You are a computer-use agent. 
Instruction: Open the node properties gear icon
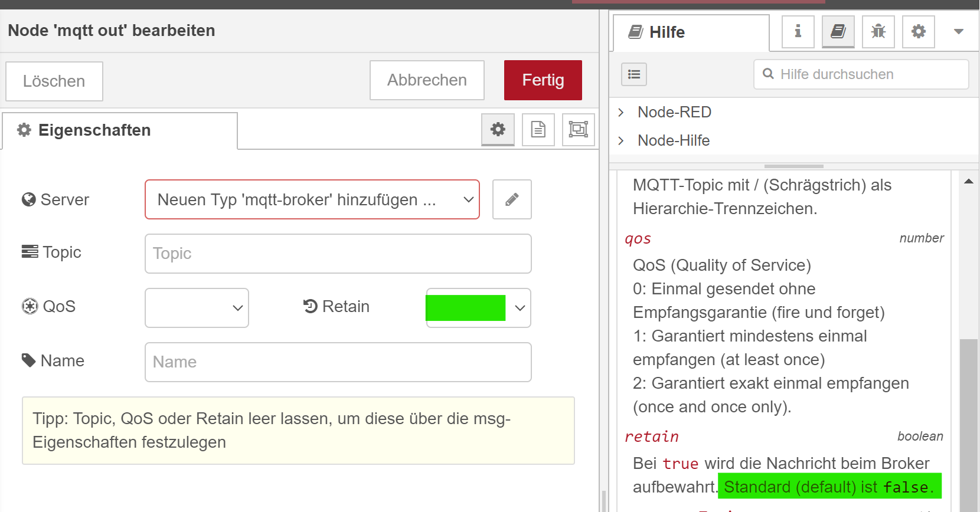(x=498, y=129)
